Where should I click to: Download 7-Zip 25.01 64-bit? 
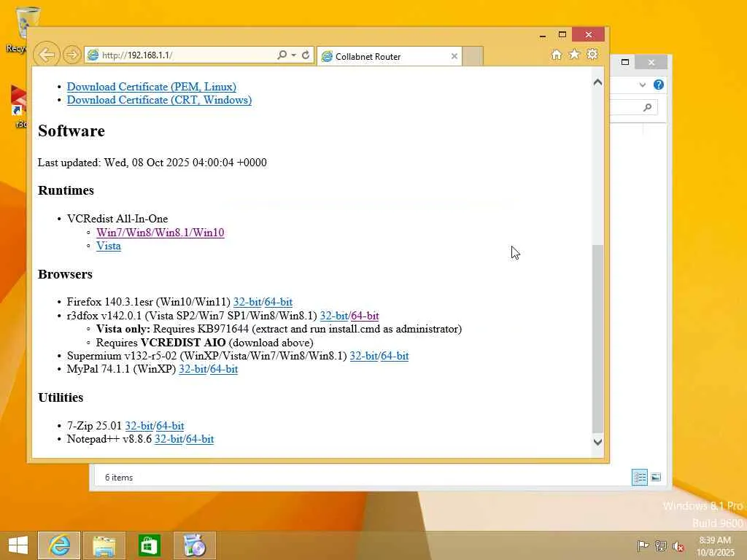point(170,426)
